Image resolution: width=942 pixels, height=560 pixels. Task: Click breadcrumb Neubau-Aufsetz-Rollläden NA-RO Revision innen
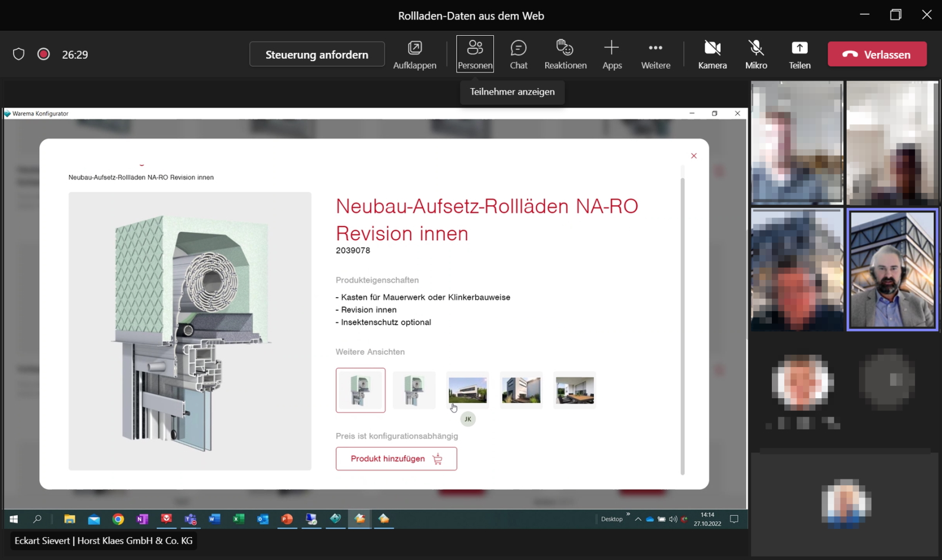[141, 177]
